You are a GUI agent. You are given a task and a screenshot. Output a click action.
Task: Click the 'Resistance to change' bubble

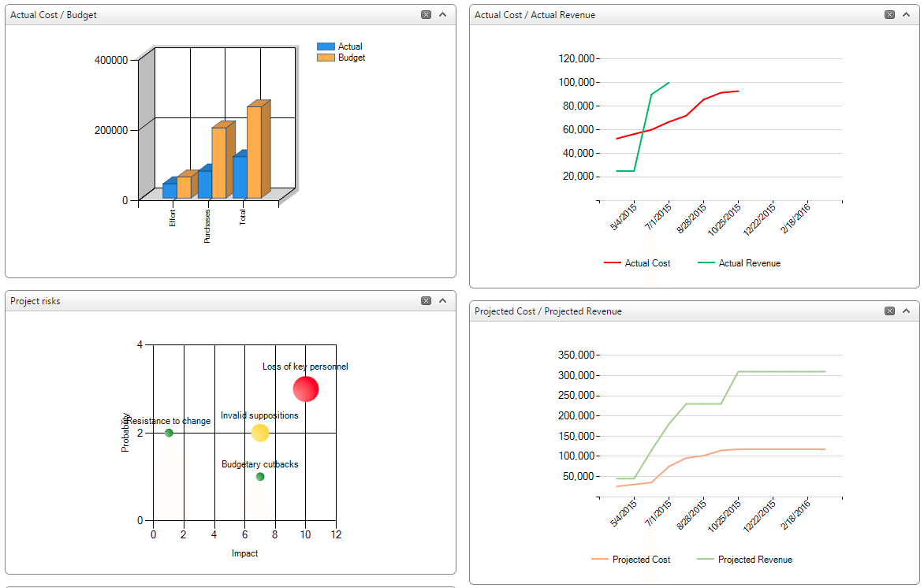(x=167, y=433)
